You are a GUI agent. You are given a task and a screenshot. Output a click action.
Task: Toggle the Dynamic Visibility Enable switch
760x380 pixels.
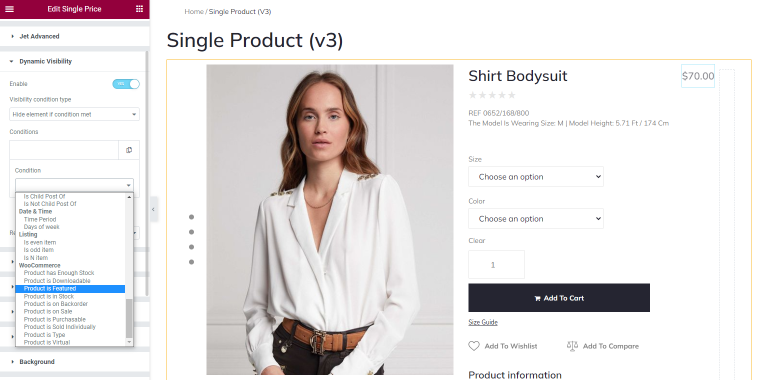pos(126,84)
